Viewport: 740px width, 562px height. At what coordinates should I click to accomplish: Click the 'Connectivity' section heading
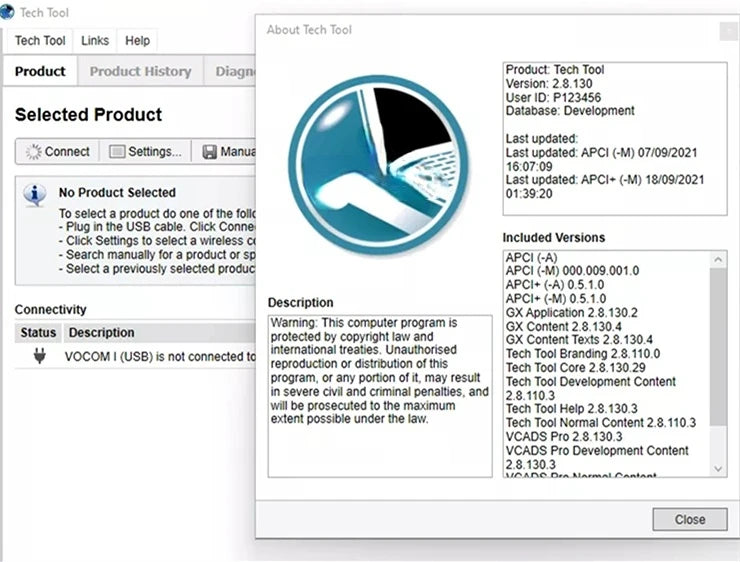[50, 310]
